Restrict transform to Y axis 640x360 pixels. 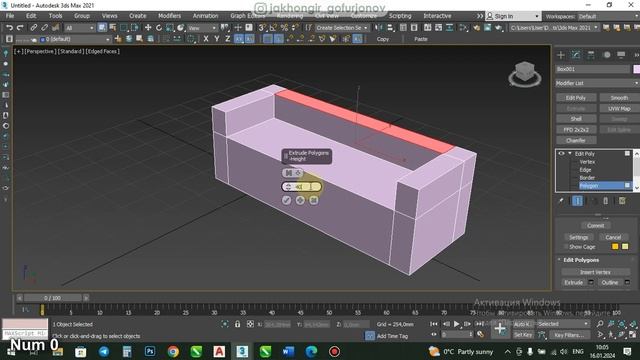click(217, 39)
